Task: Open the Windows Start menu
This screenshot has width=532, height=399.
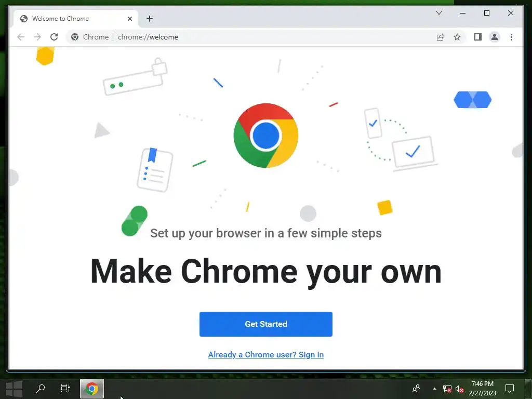Action: [14, 389]
